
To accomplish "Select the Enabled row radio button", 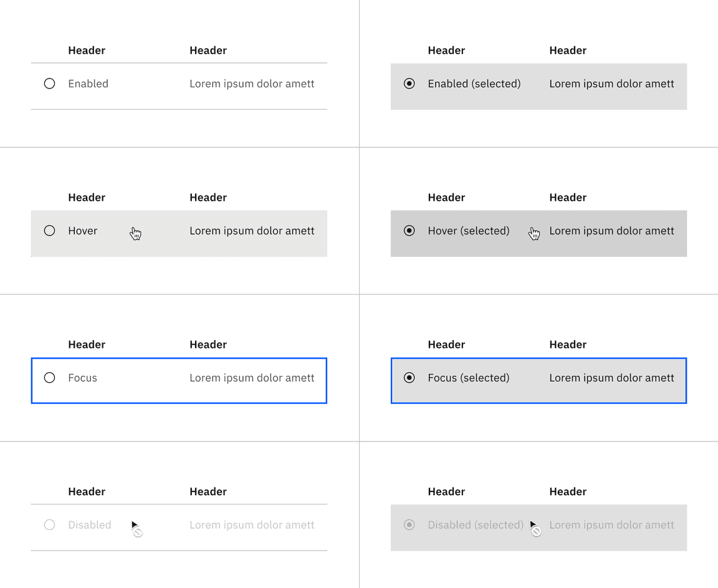I will (49, 84).
